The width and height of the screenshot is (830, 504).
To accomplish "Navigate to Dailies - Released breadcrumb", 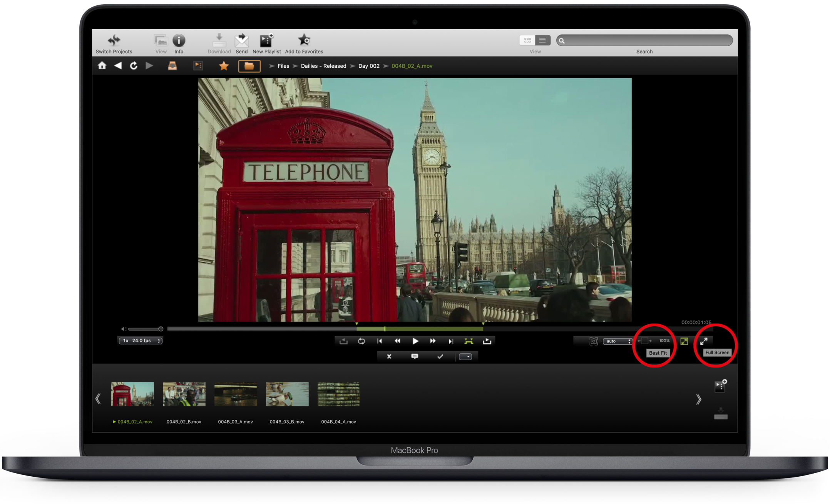I will pos(323,66).
